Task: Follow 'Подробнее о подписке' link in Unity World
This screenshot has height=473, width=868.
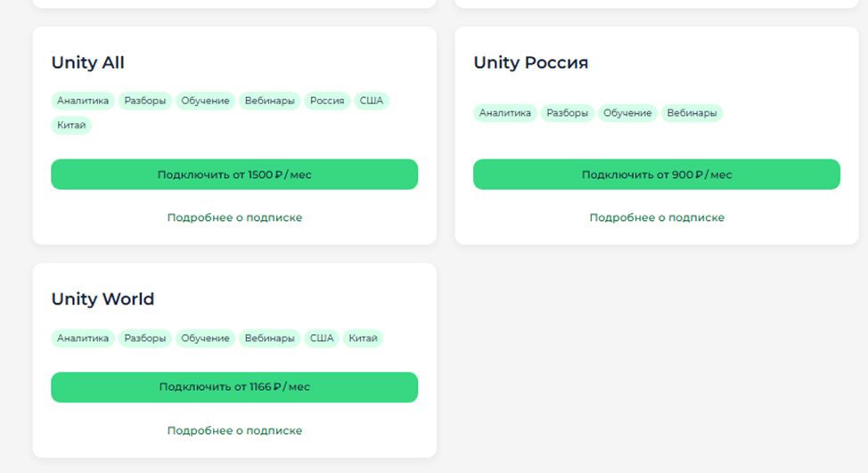Action: point(234,430)
